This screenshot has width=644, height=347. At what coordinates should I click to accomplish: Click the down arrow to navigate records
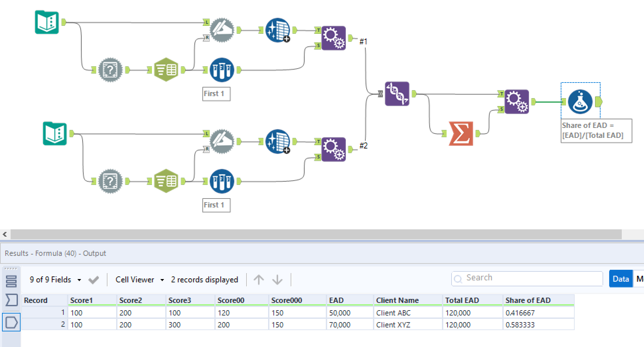pyautogui.click(x=277, y=279)
